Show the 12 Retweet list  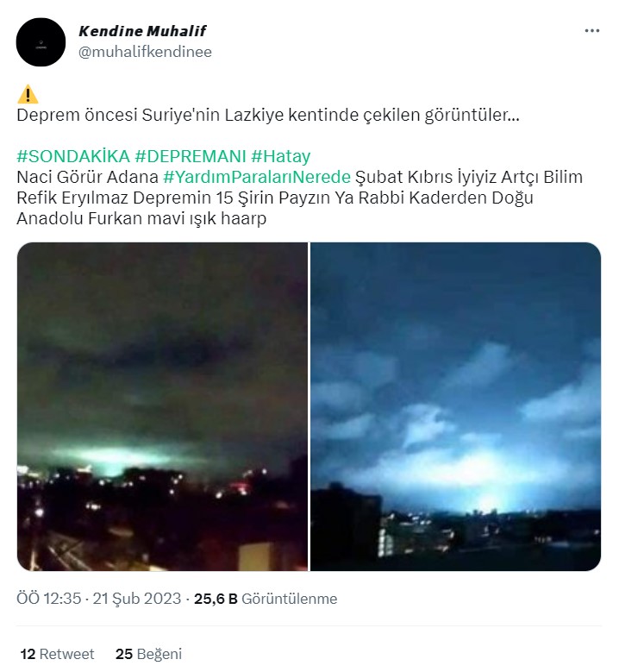(58, 654)
